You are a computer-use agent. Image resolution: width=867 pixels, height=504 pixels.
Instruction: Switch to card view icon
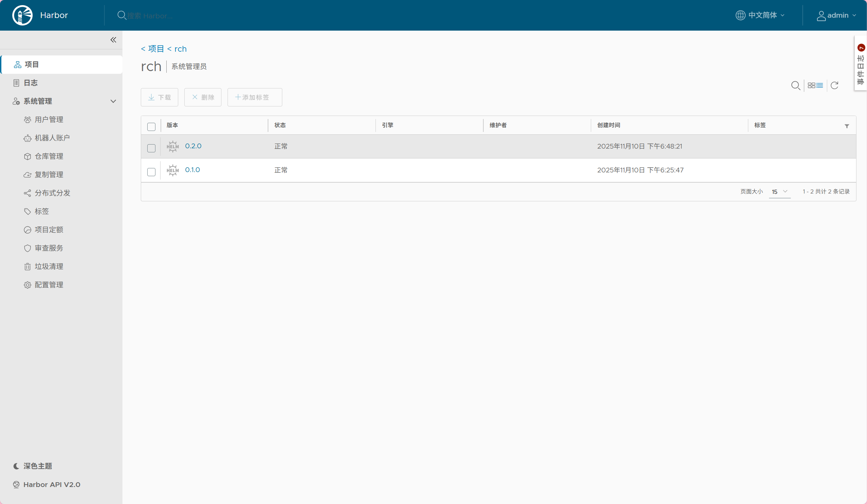click(811, 85)
